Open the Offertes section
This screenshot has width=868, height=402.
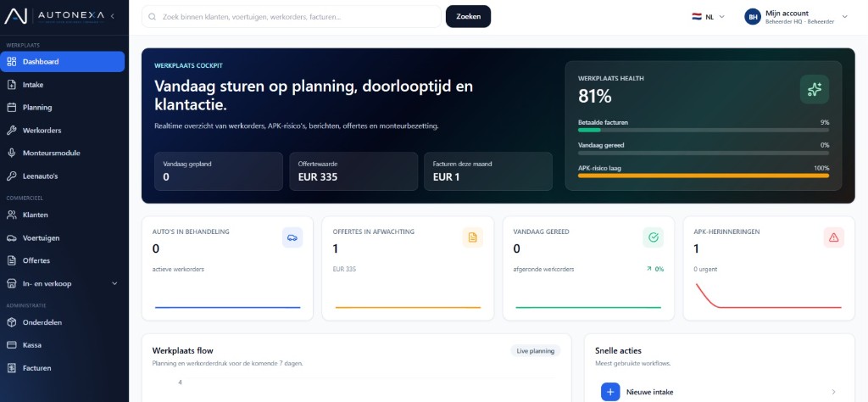tap(63, 260)
